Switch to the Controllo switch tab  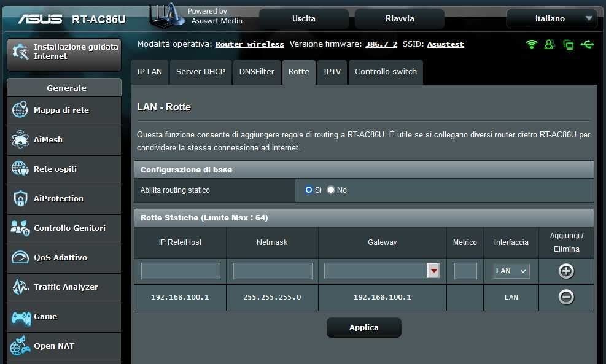pos(386,72)
